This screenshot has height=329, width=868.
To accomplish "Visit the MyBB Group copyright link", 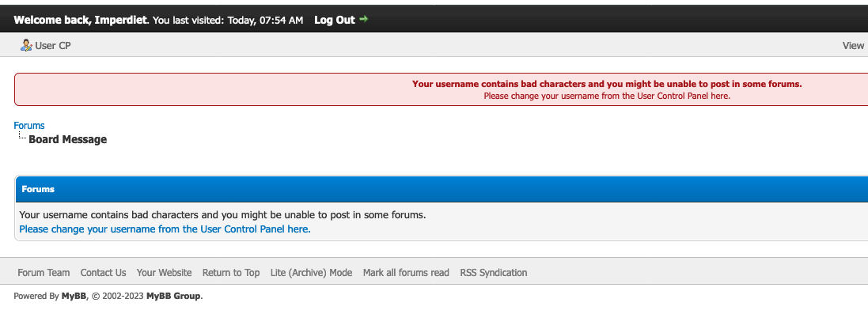I will point(174,297).
